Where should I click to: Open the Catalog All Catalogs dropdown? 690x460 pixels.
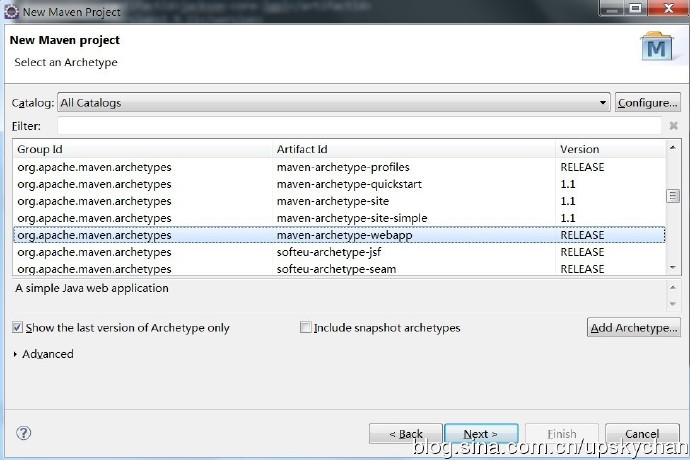[x=334, y=103]
